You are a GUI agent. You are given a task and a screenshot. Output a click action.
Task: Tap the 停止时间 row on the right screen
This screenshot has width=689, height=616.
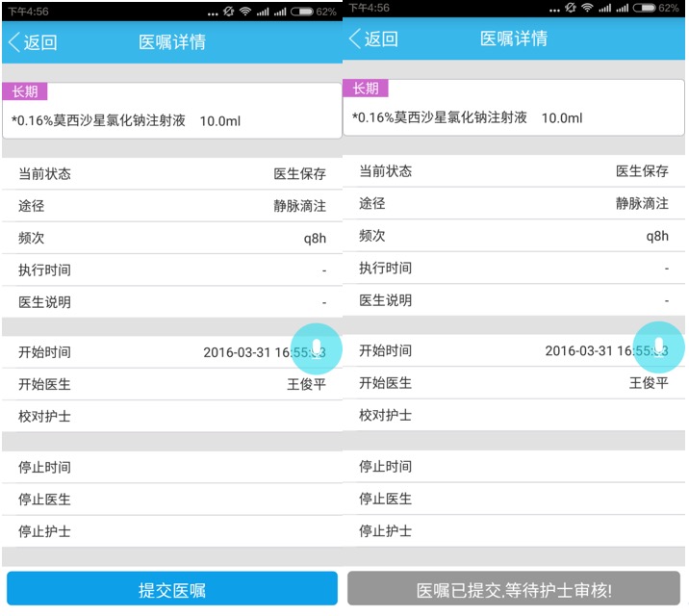click(514, 467)
